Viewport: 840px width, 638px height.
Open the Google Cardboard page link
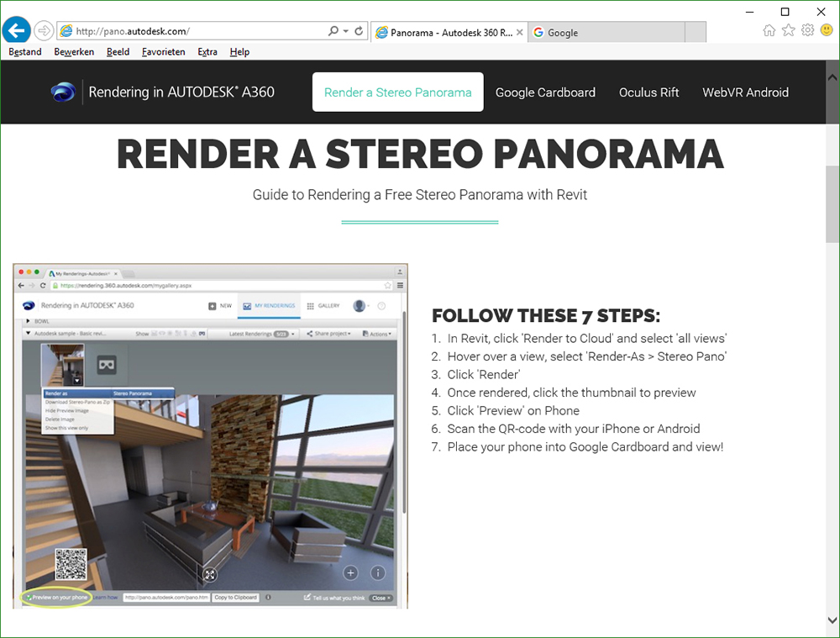[x=545, y=92]
